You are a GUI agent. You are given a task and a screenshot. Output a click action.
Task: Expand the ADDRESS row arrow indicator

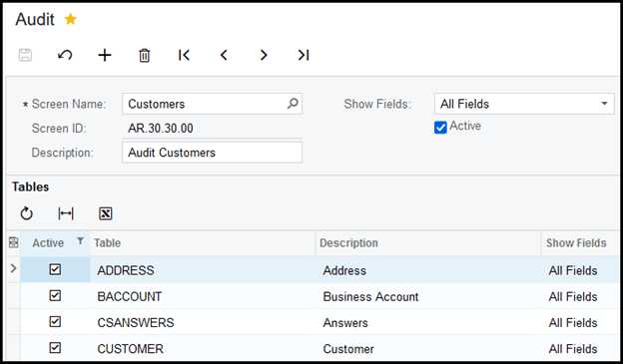(x=14, y=268)
